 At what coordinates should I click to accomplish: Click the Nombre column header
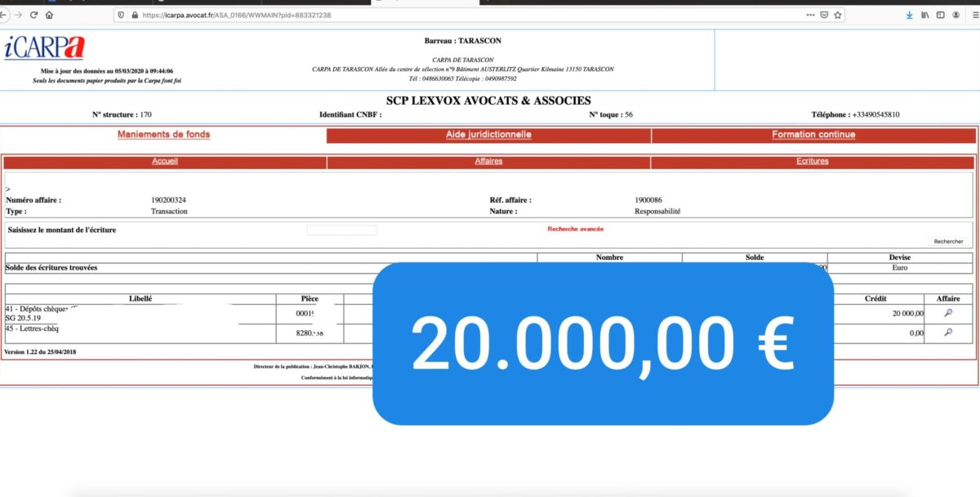click(x=609, y=257)
